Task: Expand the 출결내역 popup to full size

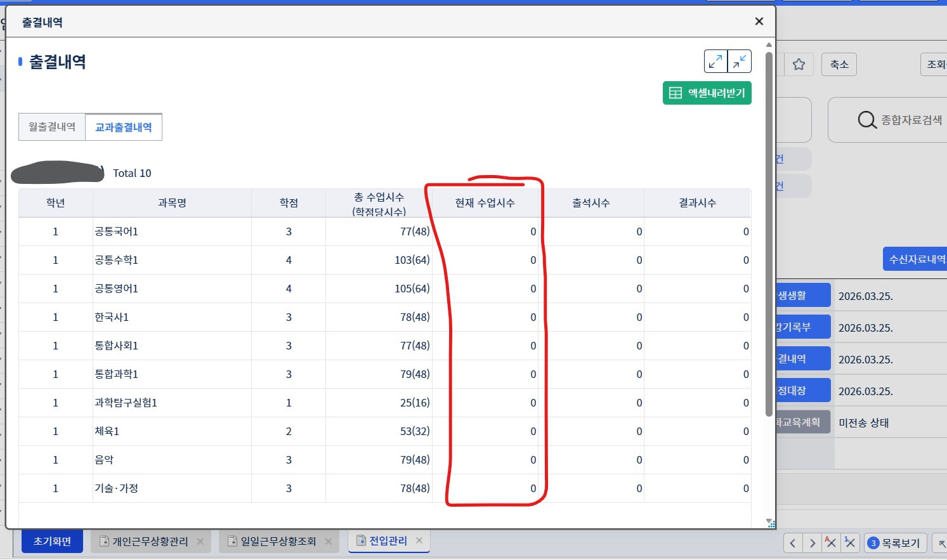Action: pyautogui.click(x=715, y=62)
